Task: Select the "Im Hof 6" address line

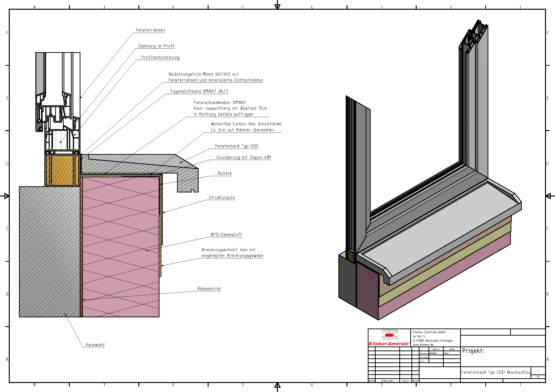Action: pyautogui.click(x=419, y=337)
